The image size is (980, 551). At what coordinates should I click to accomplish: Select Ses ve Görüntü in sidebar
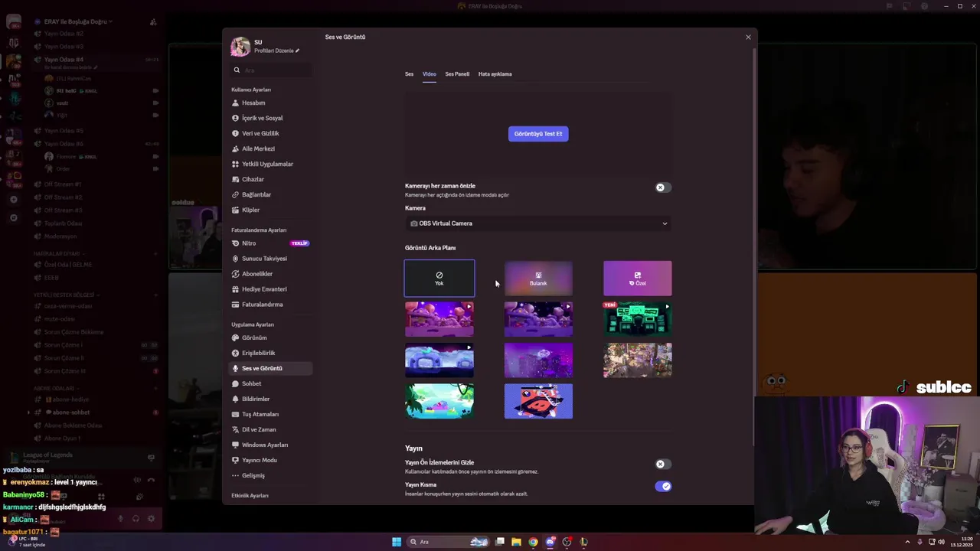click(x=270, y=368)
